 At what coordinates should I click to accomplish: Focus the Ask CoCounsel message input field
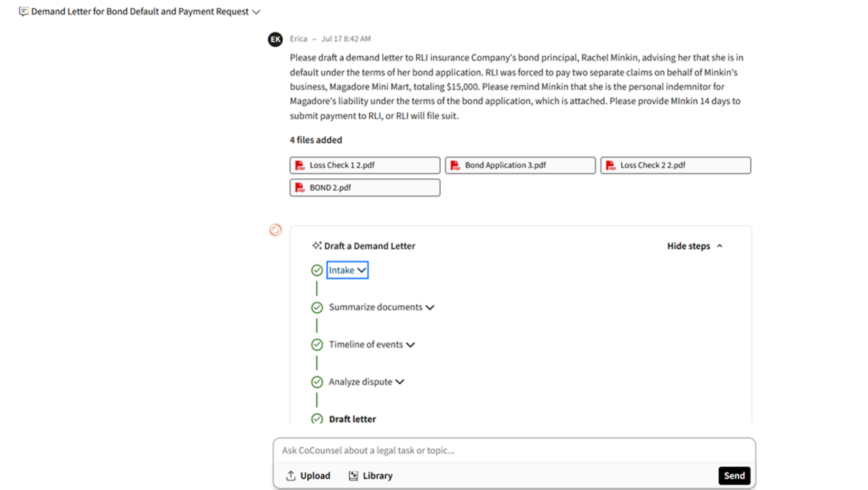(x=513, y=451)
